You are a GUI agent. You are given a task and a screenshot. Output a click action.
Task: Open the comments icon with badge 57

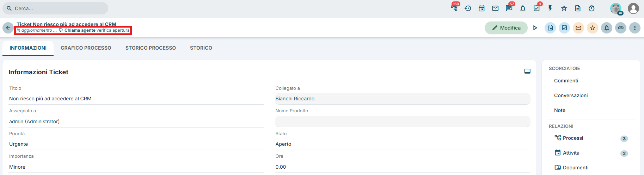click(x=509, y=8)
